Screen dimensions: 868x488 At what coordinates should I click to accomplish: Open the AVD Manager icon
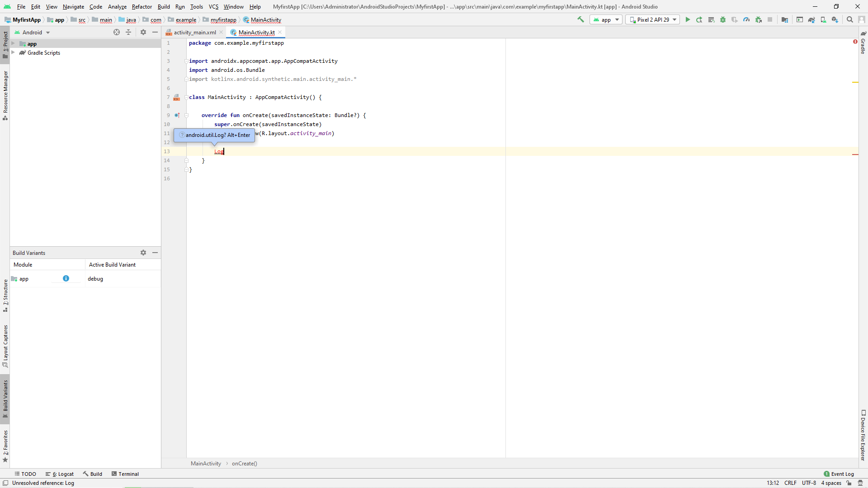click(823, 19)
